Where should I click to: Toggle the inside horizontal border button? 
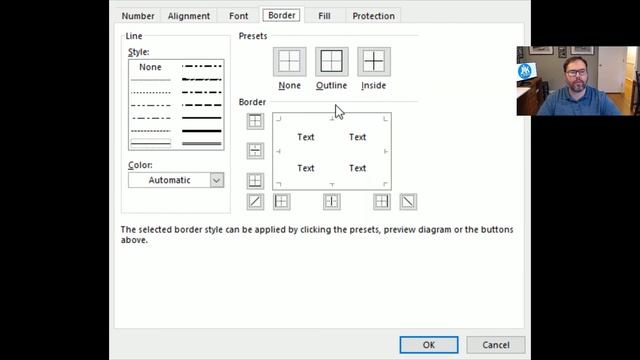(255, 151)
